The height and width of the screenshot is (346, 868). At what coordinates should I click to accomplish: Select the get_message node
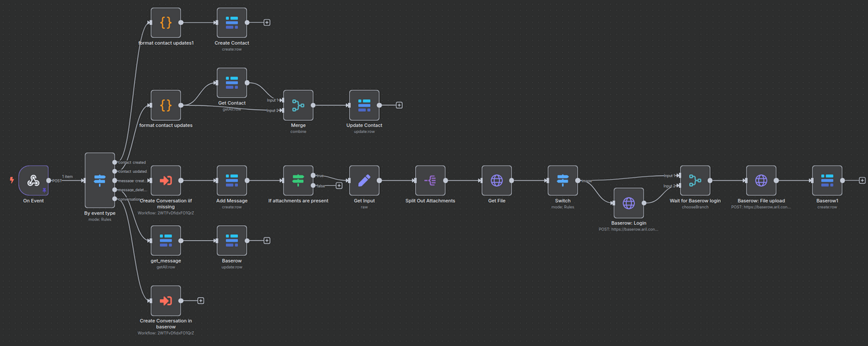click(x=165, y=240)
